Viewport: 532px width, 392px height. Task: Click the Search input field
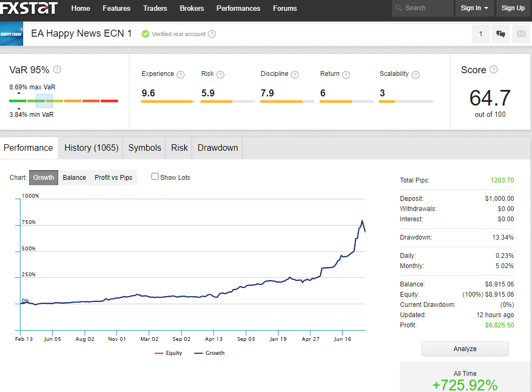(423, 8)
